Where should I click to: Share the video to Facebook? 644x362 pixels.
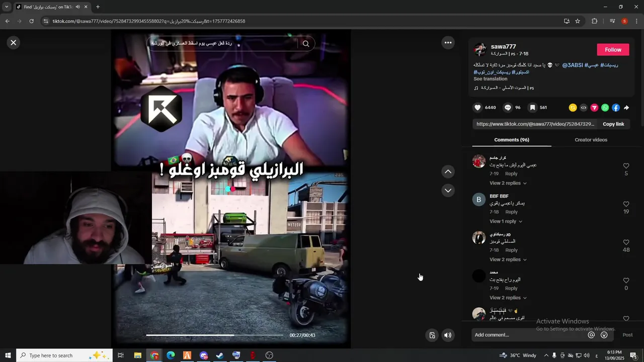tap(616, 108)
